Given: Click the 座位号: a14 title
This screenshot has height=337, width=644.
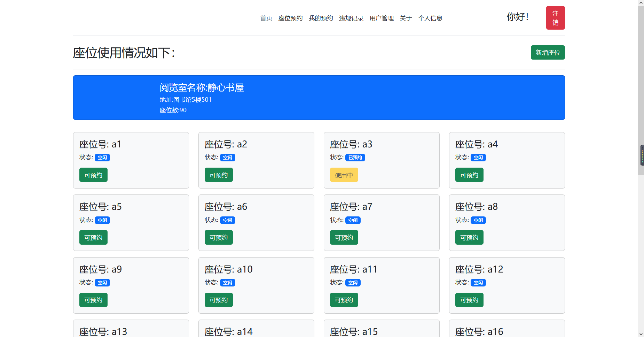Looking at the screenshot, I should [x=229, y=331].
